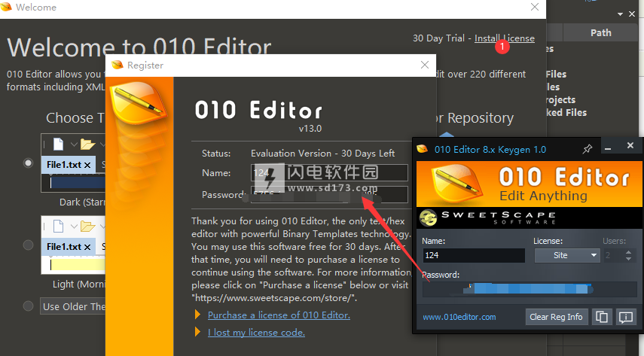Click the orange arrow beside Purchase a license

197,315
